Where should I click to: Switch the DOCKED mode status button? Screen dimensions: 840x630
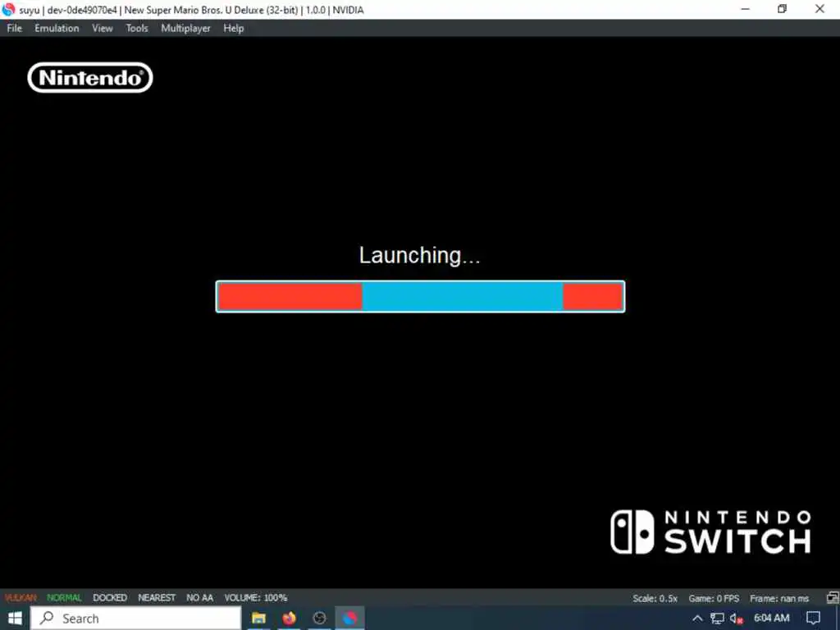pyautogui.click(x=110, y=598)
